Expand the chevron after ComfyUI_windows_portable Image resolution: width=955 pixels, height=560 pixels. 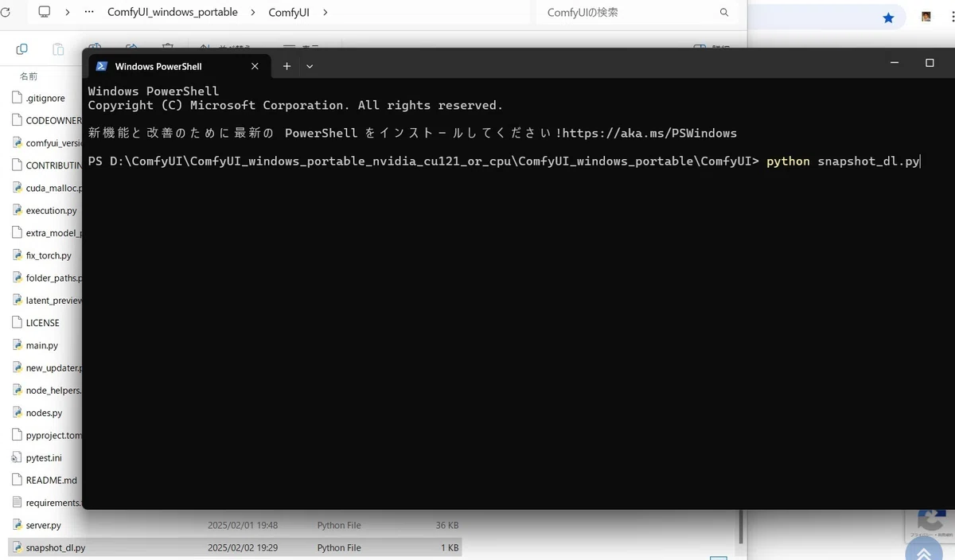tap(254, 12)
